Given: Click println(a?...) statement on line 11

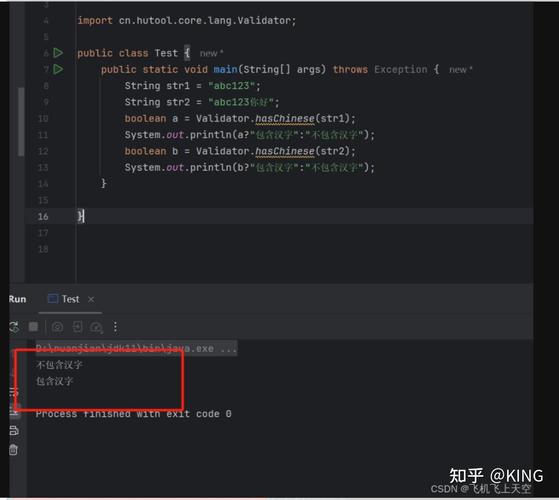Looking at the screenshot, I should click(x=250, y=135).
